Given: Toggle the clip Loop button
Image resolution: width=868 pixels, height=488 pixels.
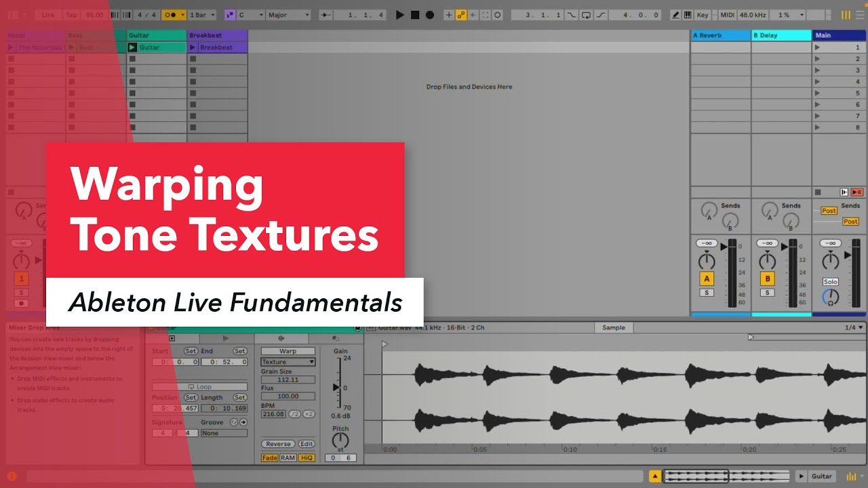Looking at the screenshot, I should click(199, 387).
